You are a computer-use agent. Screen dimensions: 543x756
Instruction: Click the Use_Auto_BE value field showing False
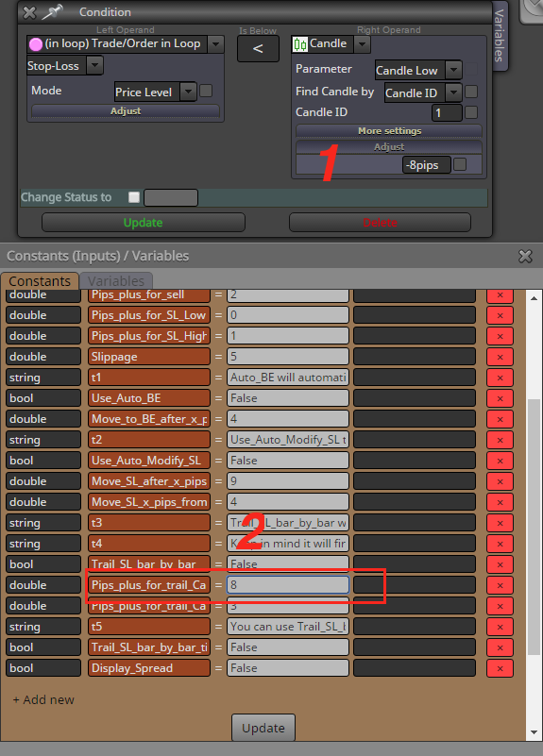tap(288, 398)
